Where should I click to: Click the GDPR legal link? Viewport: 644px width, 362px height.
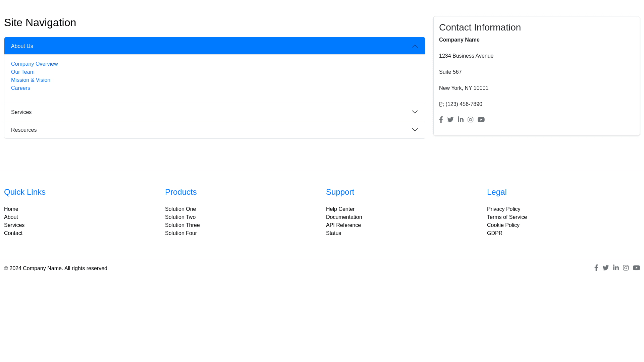coord(494,233)
